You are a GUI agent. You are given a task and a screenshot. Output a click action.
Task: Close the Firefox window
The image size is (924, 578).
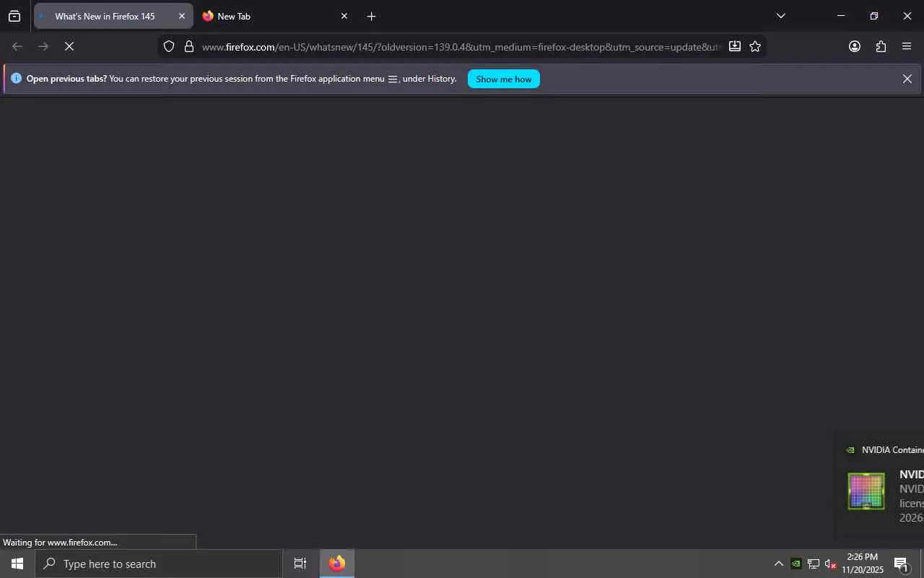pos(907,16)
